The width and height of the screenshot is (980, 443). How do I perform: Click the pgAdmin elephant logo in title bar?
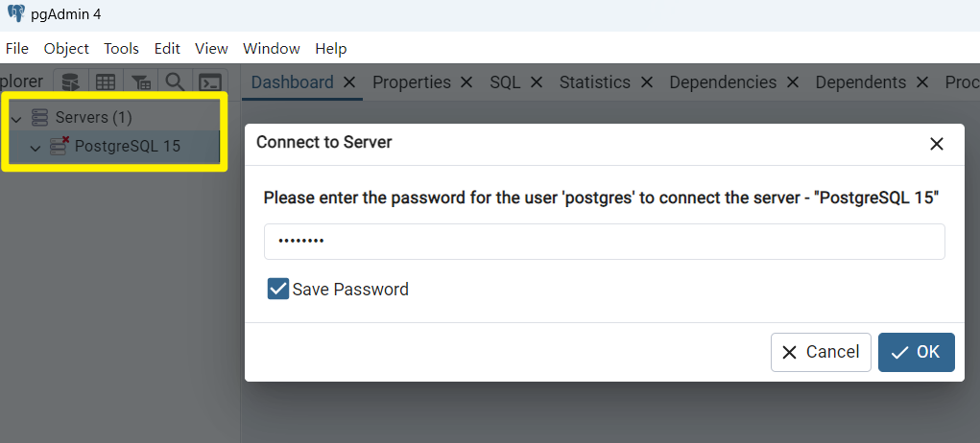pos(15,14)
